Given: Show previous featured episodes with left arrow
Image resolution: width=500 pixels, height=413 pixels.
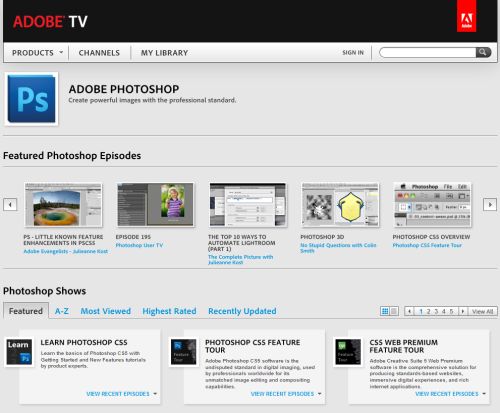Looking at the screenshot, I should 10,204.
